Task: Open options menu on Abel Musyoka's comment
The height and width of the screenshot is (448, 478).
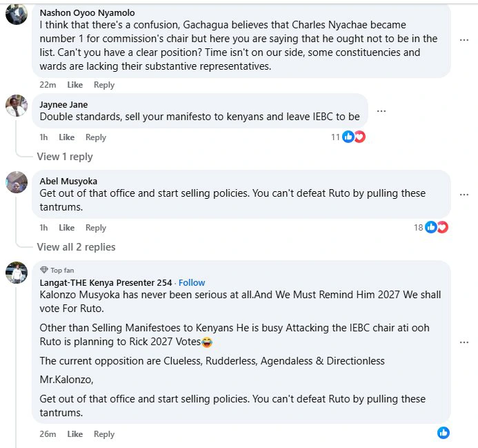Action: click(464, 195)
